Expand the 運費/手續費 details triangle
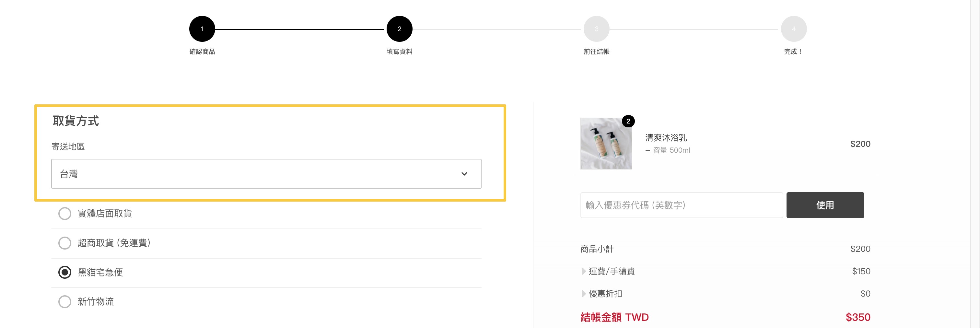The image size is (980, 328). (583, 271)
